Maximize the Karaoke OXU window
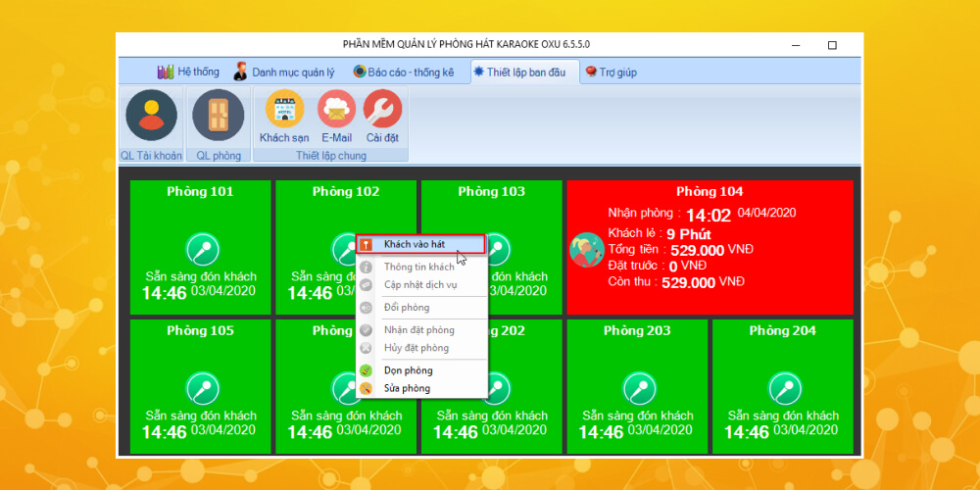 (x=832, y=45)
